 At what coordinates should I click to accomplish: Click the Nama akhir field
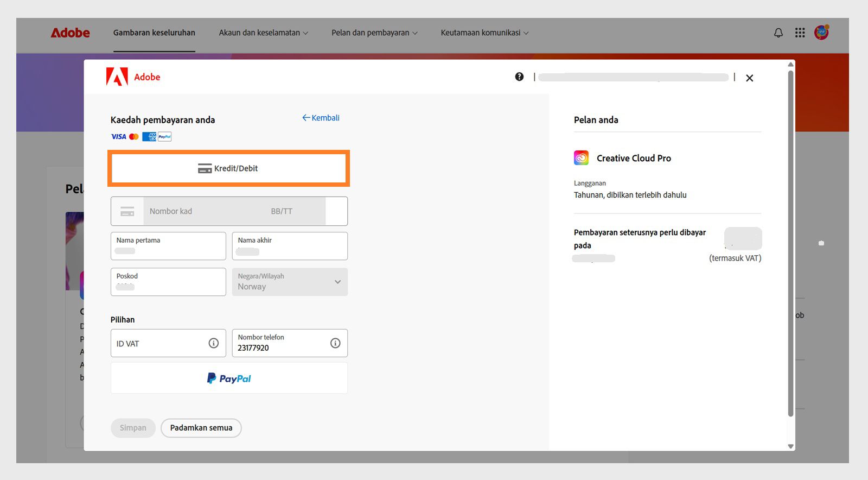click(x=290, y=246)
